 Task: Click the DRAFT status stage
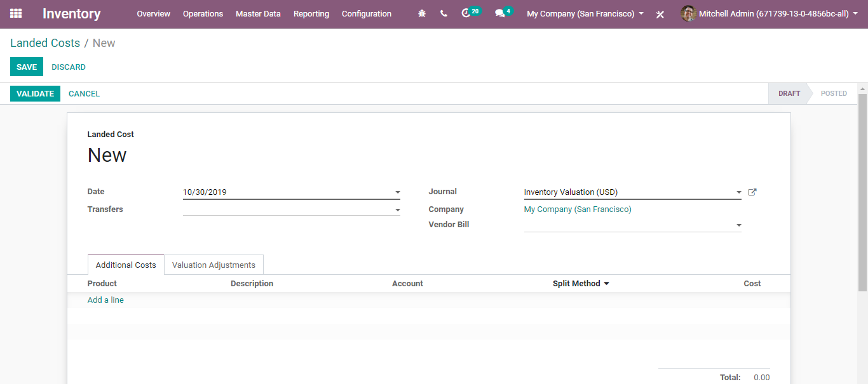tap(789, 93)
